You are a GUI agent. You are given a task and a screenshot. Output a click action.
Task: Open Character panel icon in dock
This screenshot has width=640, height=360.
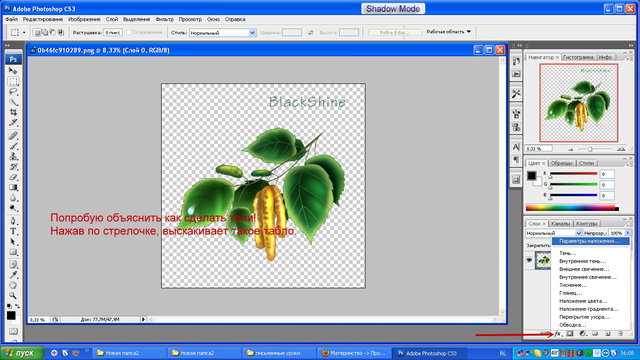pyautogui.click(x=516, y=147)
